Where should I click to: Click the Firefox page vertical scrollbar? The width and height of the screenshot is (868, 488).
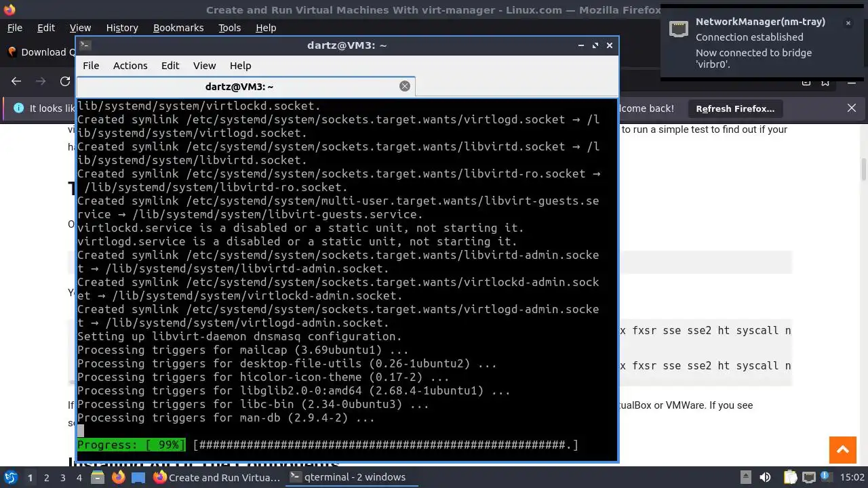pyautogui.click(x=864, y=169)
